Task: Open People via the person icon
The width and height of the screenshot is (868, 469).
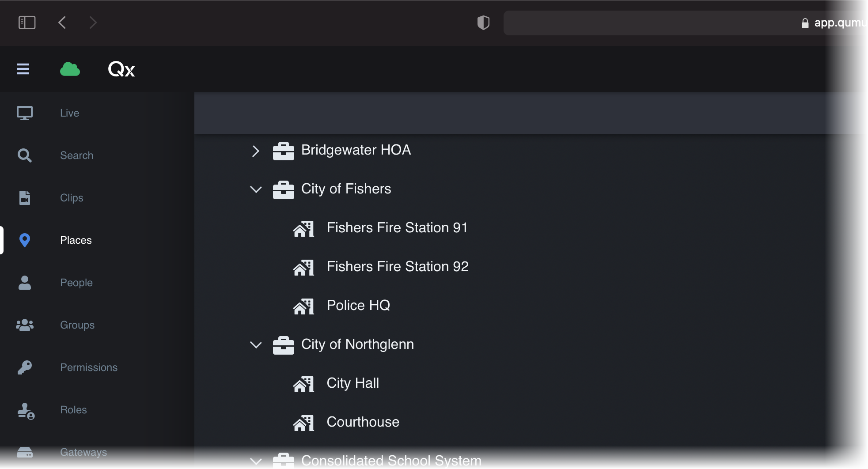Action: click(x=24, y=282)
